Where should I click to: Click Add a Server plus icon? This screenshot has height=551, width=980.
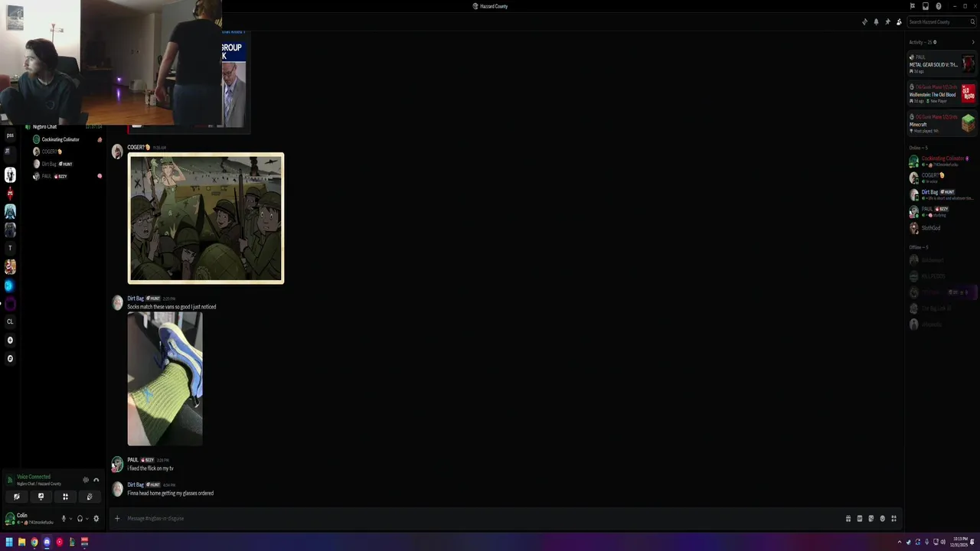coord(10,340)
